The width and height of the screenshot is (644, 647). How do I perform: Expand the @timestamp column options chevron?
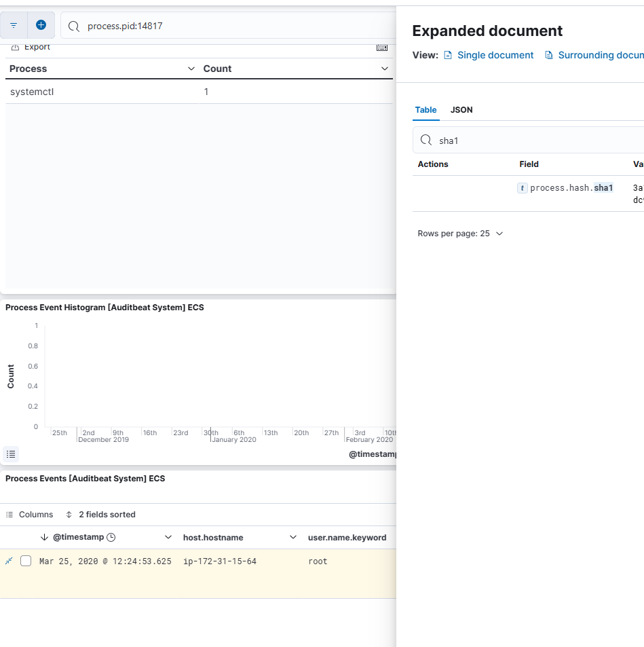(x=168, y=537)
